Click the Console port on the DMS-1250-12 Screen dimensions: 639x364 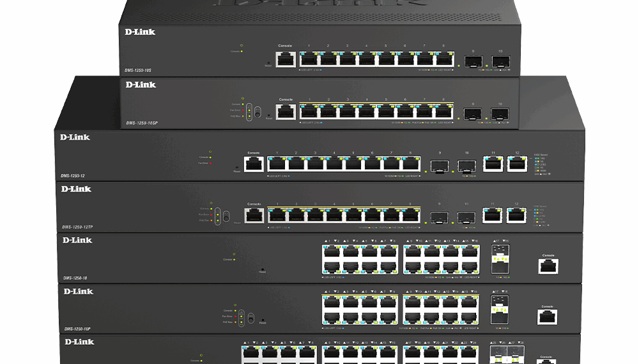click(254, 164)
